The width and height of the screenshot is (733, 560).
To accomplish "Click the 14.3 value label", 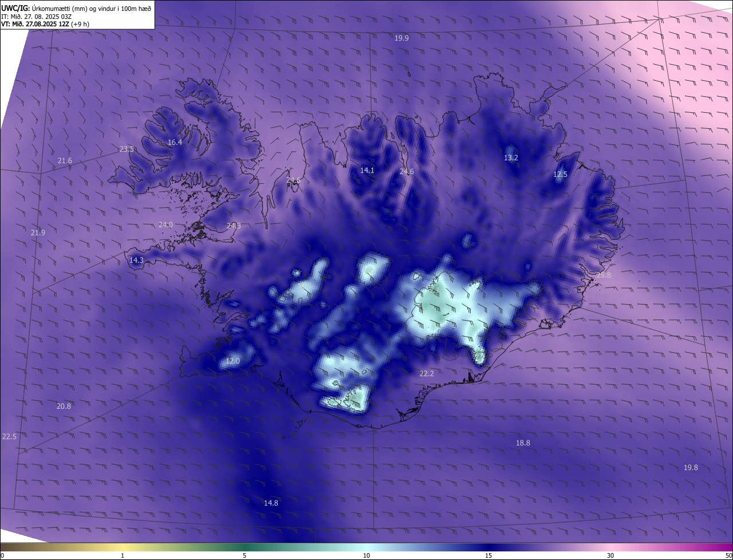I will click(136, 261).
